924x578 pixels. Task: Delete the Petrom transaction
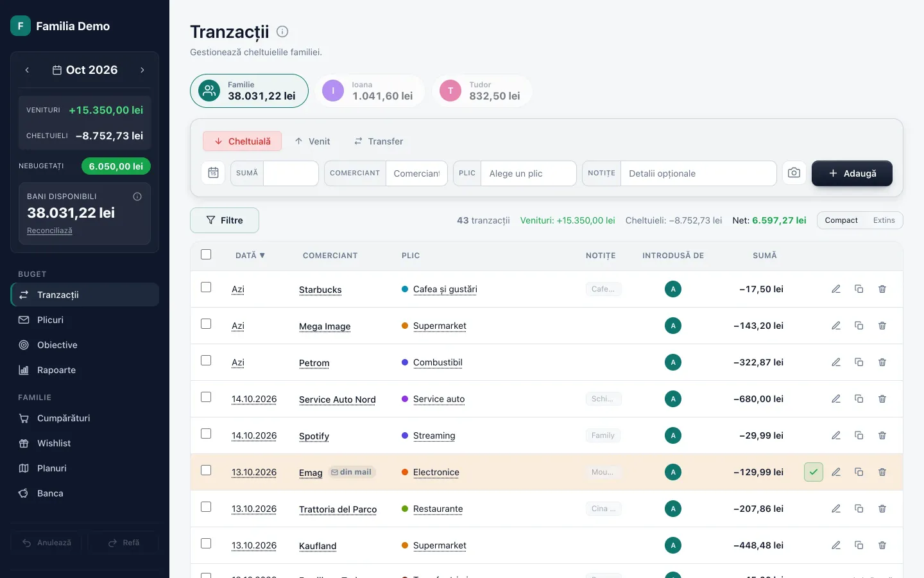click(882, 362)
